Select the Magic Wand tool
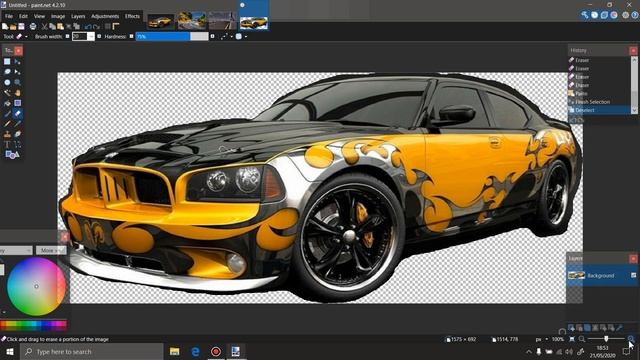The height and width of the screenshot is (360, 640). [7, 93]
